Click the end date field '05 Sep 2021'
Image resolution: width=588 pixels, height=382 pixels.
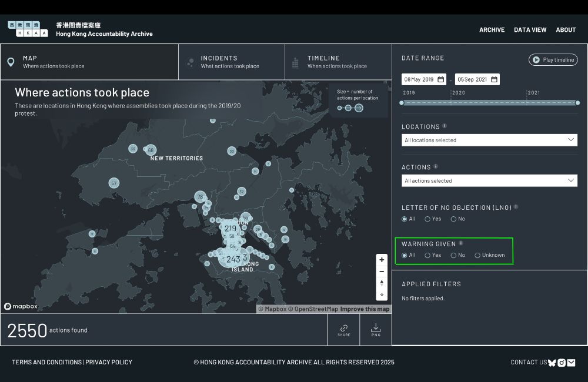pos(477,79)
